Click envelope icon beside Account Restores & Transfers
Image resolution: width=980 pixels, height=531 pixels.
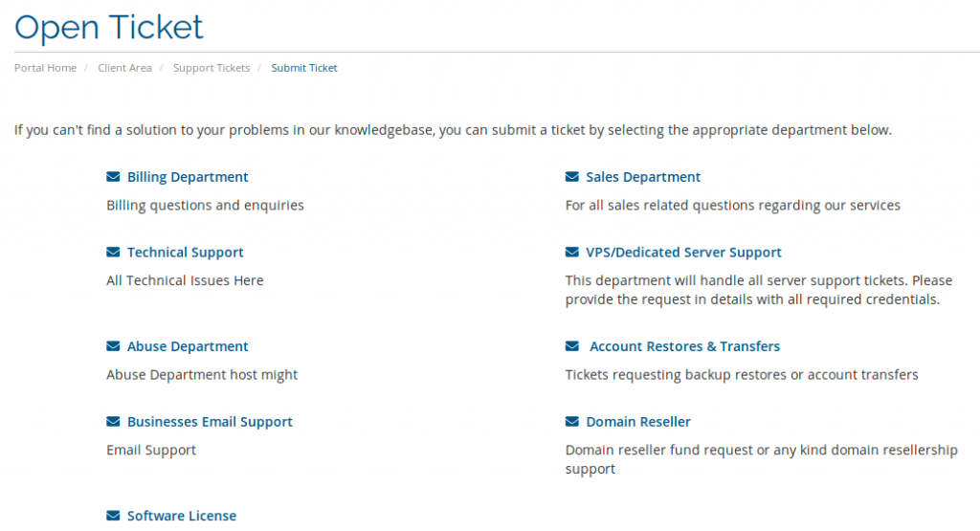(572, 346)
